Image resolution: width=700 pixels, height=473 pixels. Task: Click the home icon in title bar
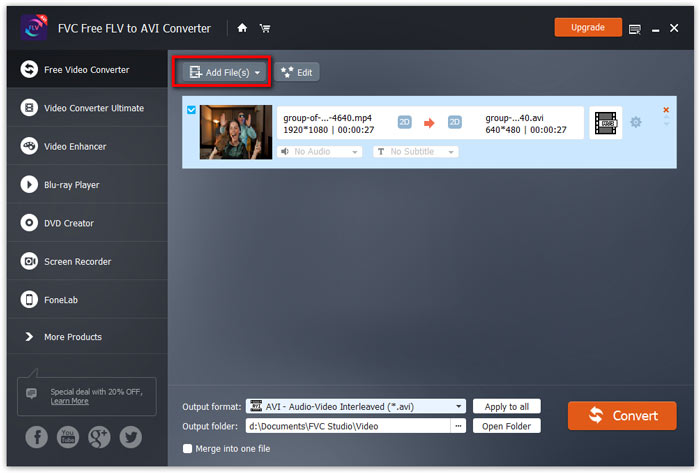point(242,28)
